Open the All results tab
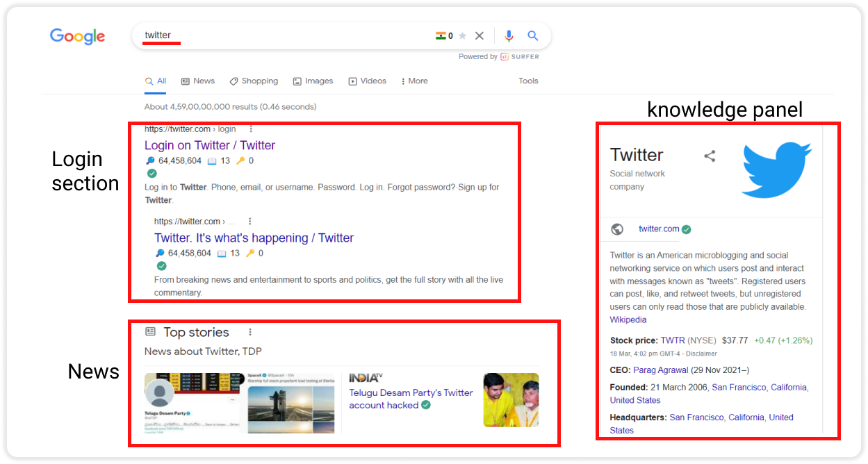 (x=156, y=81)
